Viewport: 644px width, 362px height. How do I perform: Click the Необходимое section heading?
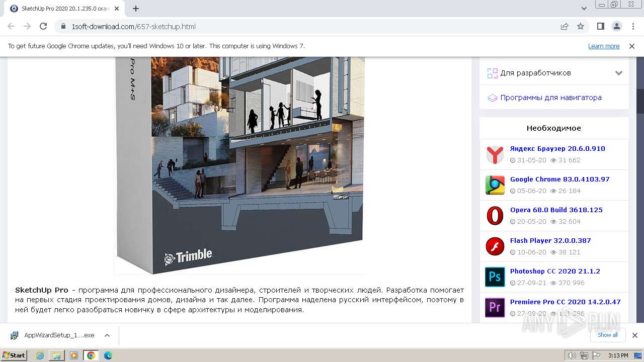553,128
